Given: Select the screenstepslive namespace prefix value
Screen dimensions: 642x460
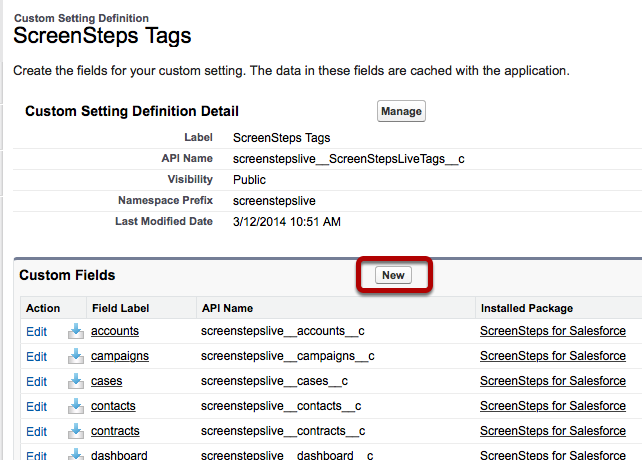Looking at the screenshot, I should point(274,201).
